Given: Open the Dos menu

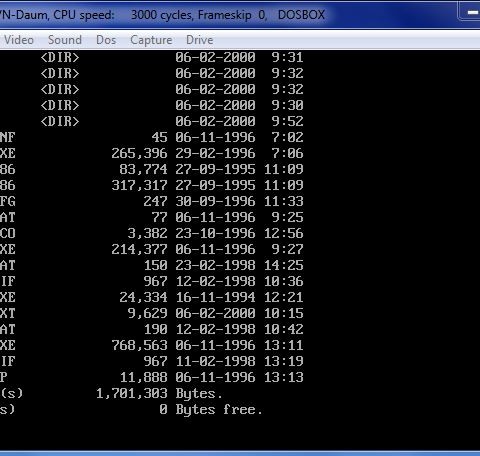Looking at the screenshot, I should point(106,40).
